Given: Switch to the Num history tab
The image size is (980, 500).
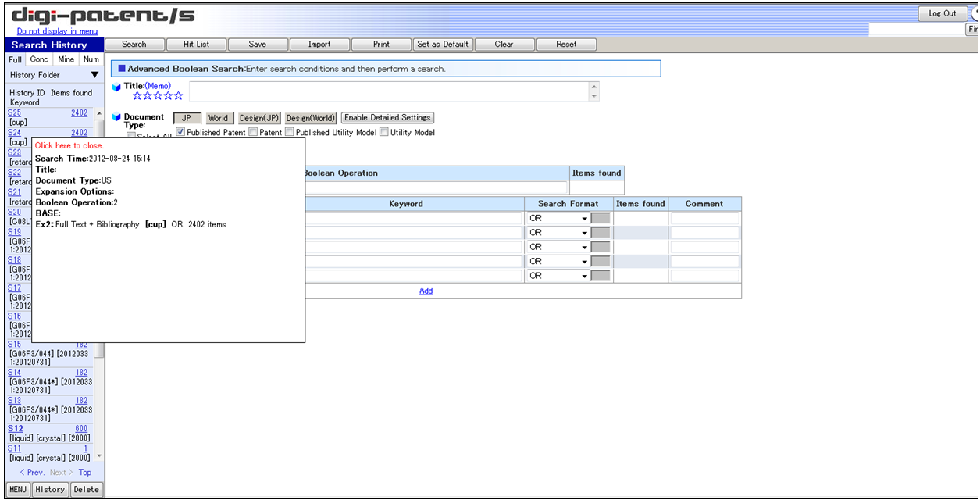Looking at the screenshot, I should (91, 59).
